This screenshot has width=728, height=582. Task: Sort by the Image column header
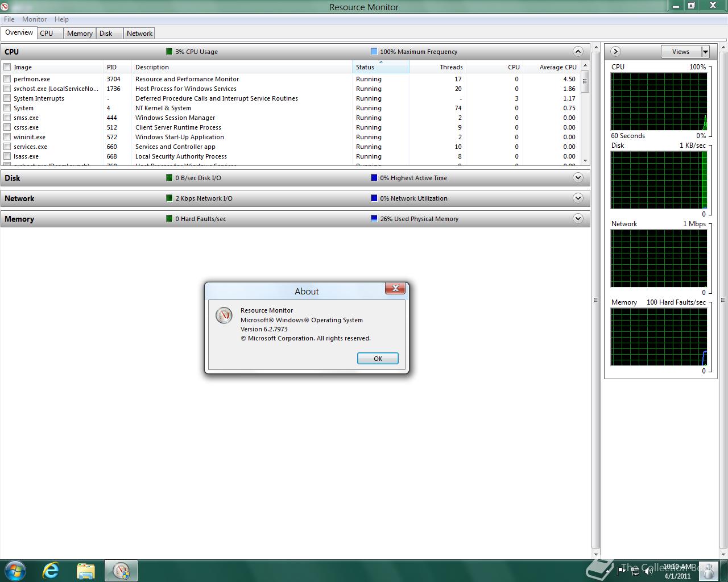pyautogui.click(x=53, y=67)
